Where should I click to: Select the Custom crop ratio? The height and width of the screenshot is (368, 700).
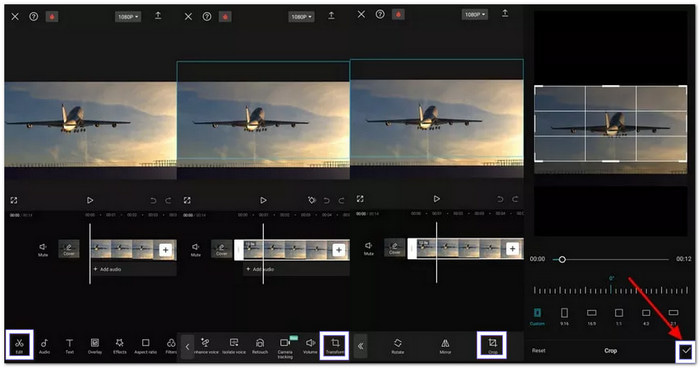tap(537, 316)
